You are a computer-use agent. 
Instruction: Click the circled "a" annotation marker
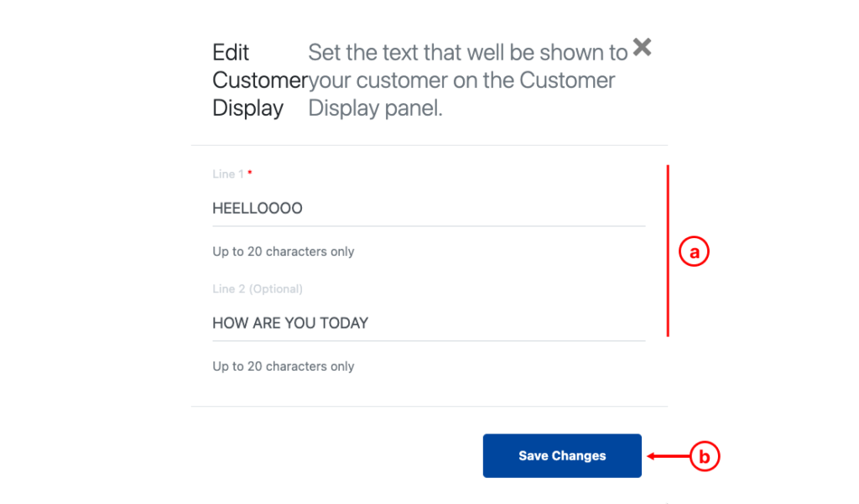694,251
